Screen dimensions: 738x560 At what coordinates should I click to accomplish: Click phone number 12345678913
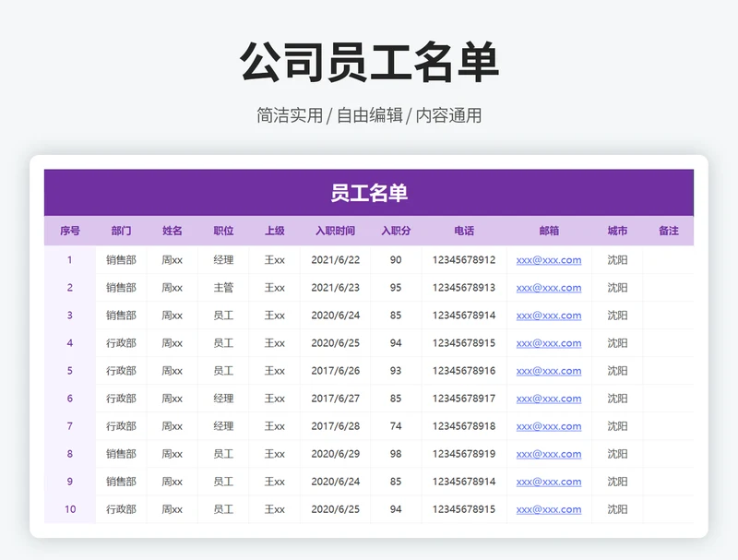[464, 288]
